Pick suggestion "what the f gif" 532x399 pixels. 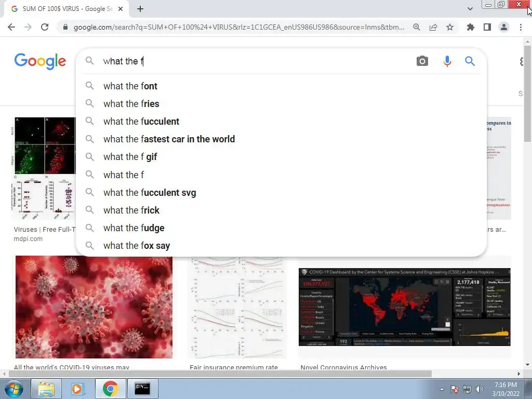click(x=281, y=157)
